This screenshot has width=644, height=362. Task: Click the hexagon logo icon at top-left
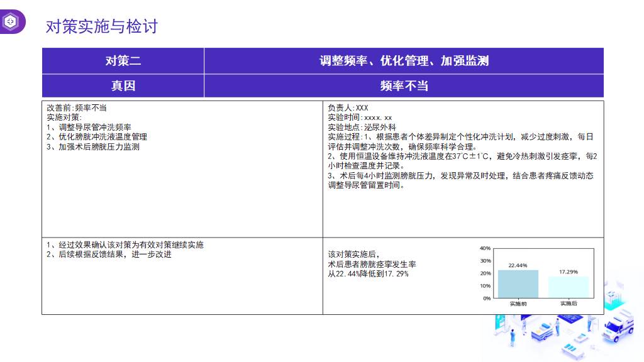[11, 22]
